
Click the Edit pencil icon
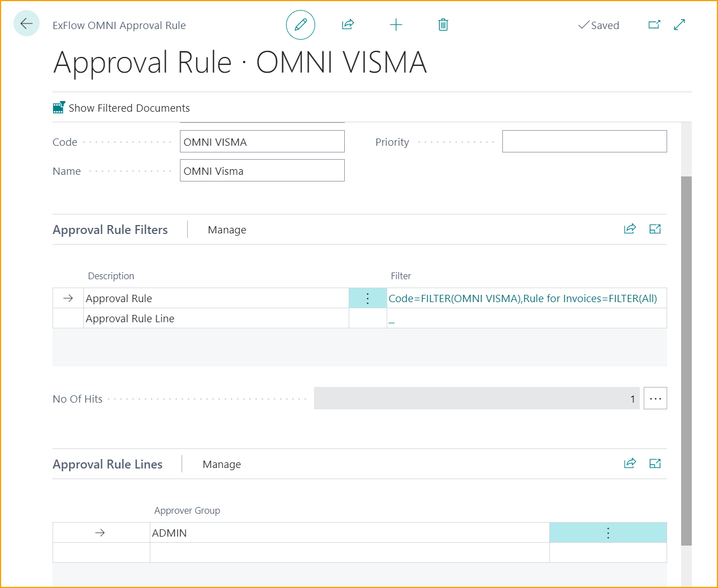tap(301, 25)
